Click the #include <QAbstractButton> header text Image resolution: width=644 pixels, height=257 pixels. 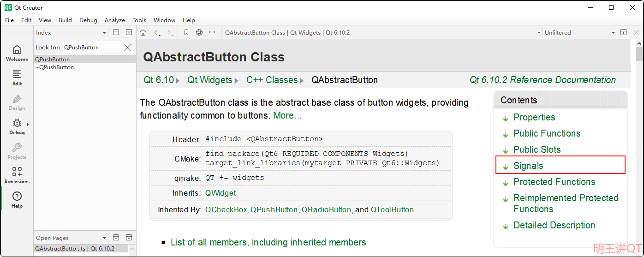[264, 139]
